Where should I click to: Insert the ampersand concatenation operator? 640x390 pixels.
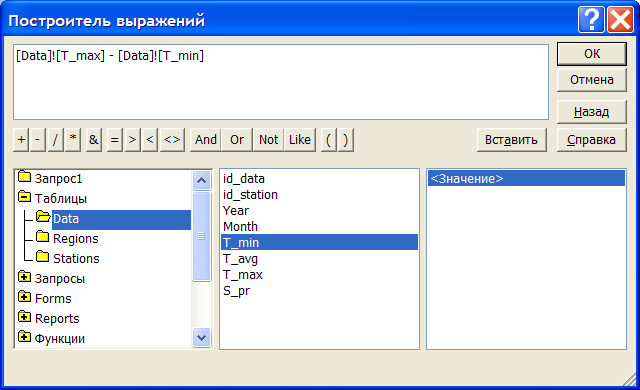pyautogui.click(x=93, y=140)
